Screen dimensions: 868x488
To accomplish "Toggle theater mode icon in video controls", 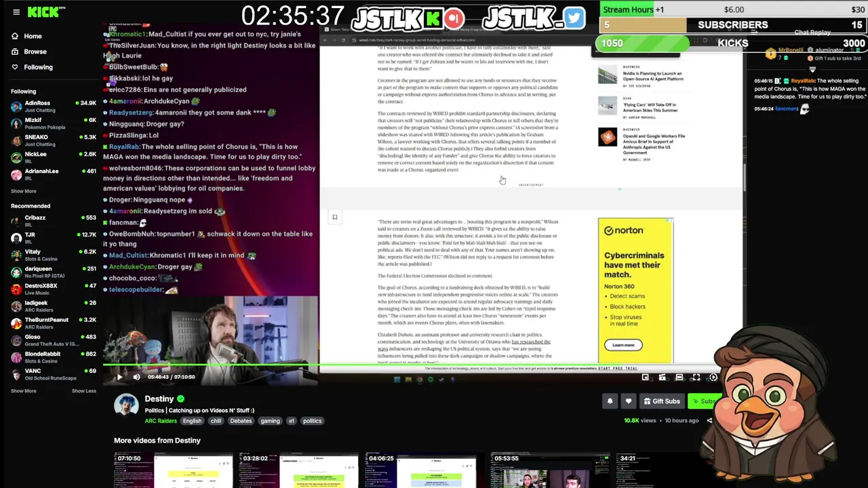I will 679,378.
